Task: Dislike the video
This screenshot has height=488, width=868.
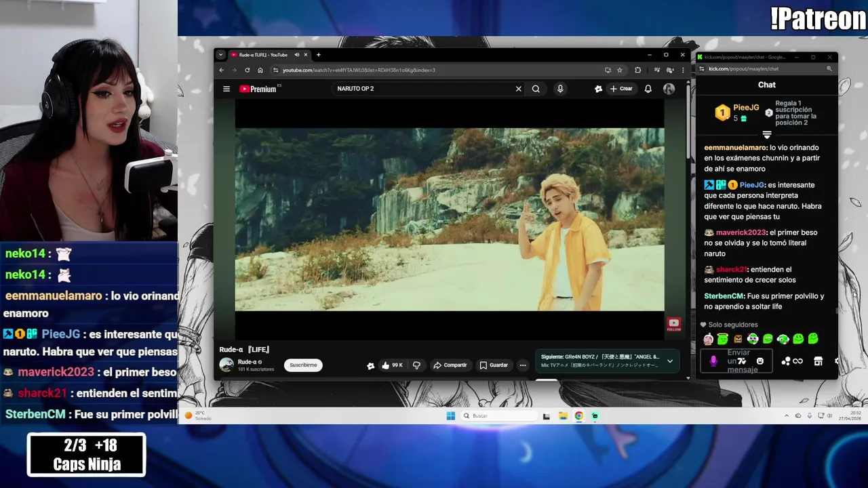Action: [416, 365]
